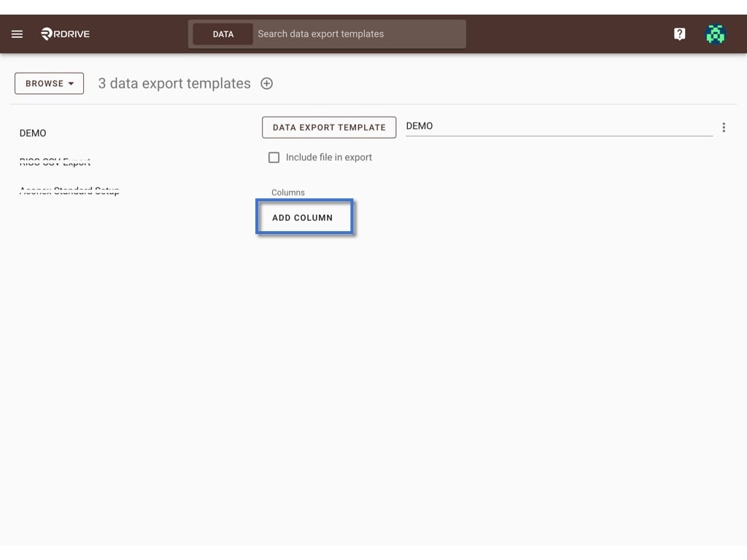Focus the Search data export templates field
Image resolution: width=747 pixels, height=560 pixels.
[x=360, y=34]
